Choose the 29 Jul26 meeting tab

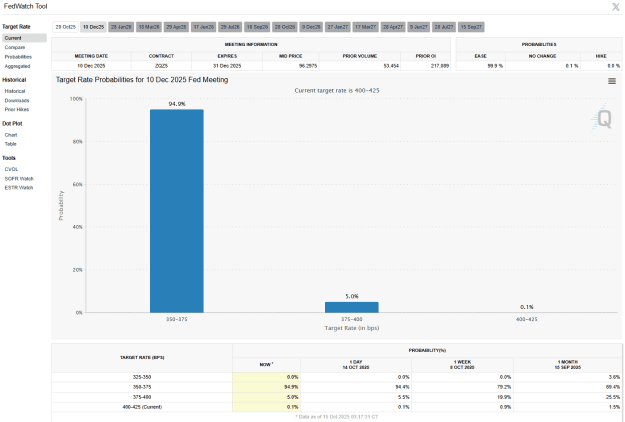click(230, 27)
